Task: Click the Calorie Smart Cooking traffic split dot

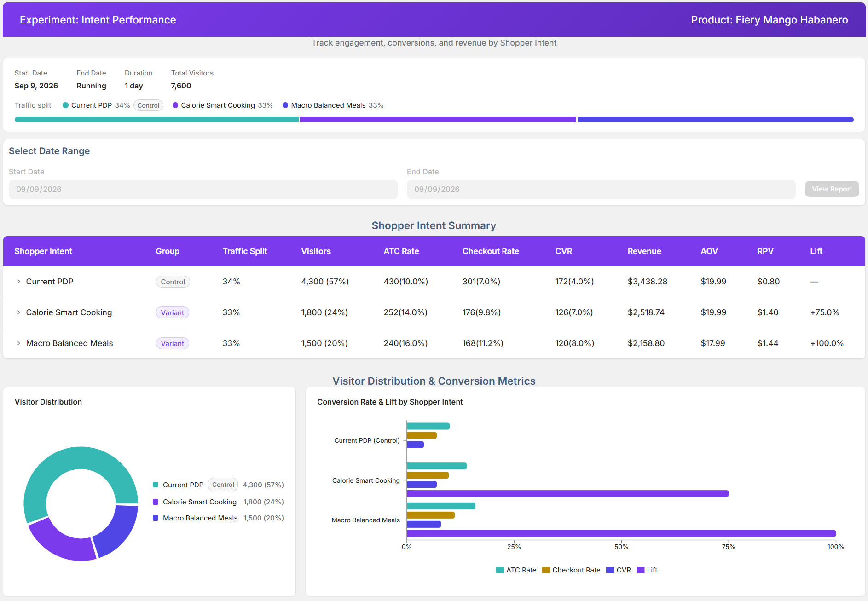Action: 175,105
